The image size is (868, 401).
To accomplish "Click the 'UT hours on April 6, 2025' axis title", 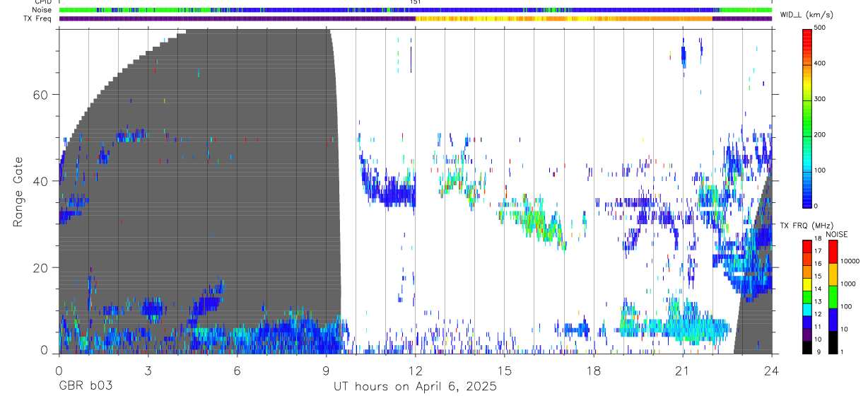I will click(x=415, y=387).
